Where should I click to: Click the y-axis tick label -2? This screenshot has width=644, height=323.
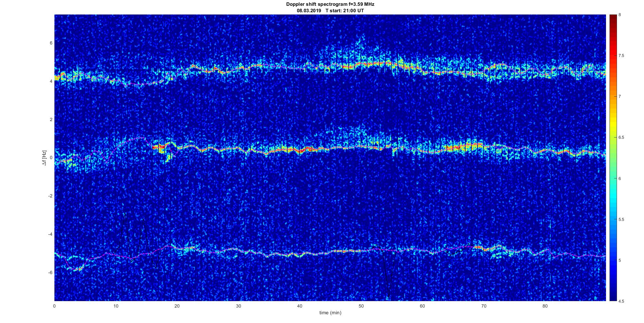pyautogui.click(x=50, y=196)
